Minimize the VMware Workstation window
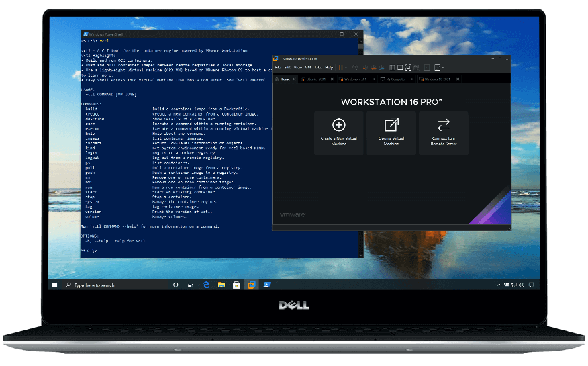 [x=493, y=59]
